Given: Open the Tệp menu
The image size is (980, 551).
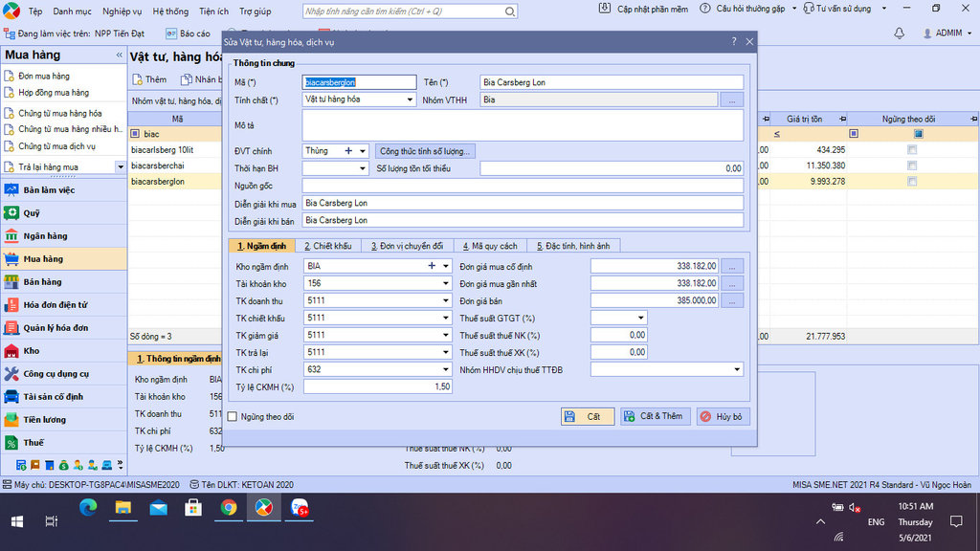Looking at the screenshot, I should tap(35, 11).
